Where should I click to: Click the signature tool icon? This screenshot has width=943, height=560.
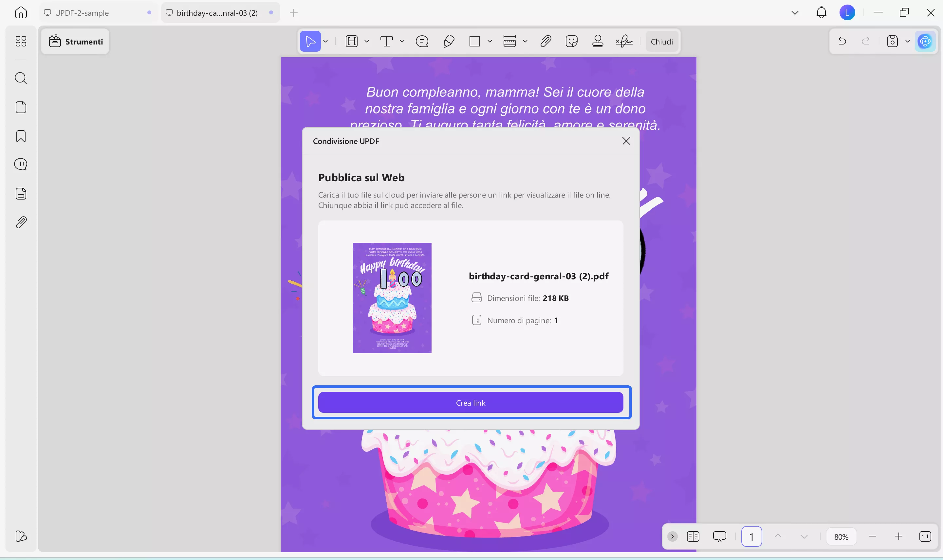click(624, 41)
